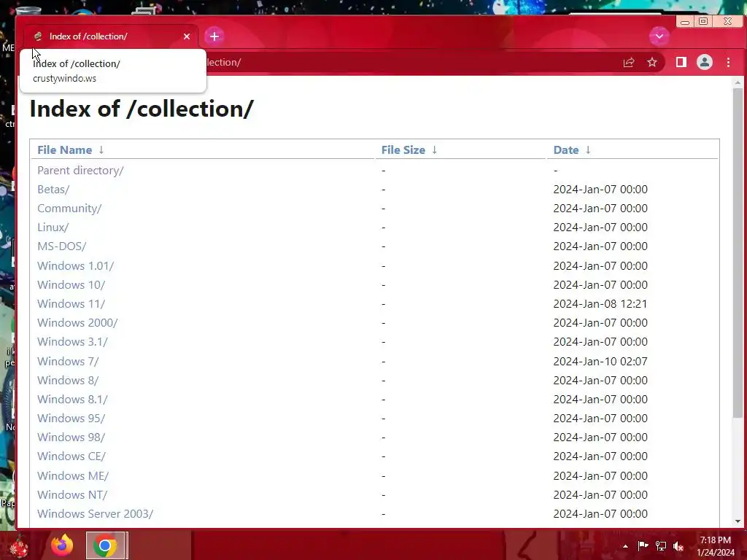Screen dimensions: 747x560
Task: Open the Windows Server 2003/ folder
Action: (x=96, y=514)
